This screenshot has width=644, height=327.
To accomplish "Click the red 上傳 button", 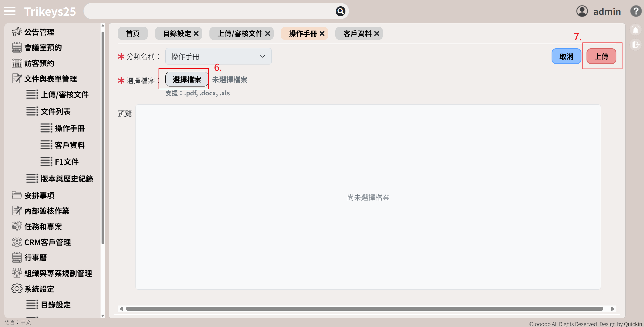I will [601, 56].
